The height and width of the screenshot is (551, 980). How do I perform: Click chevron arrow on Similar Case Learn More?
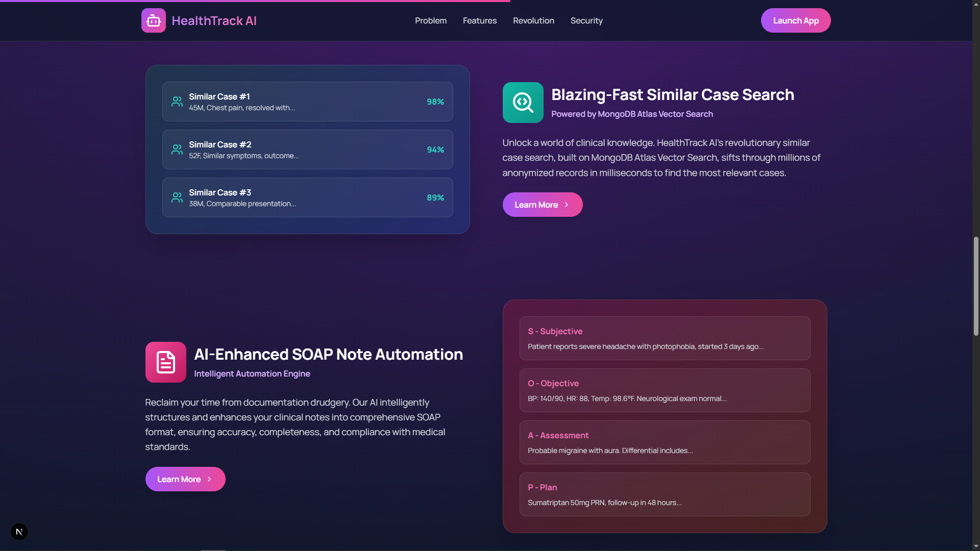[x=567, y=205]
